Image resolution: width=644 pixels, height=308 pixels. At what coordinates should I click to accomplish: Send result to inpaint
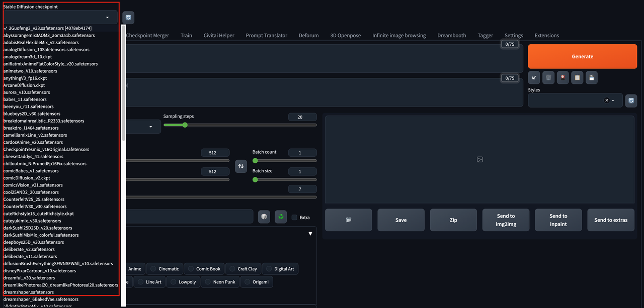(x=558, y=220)
